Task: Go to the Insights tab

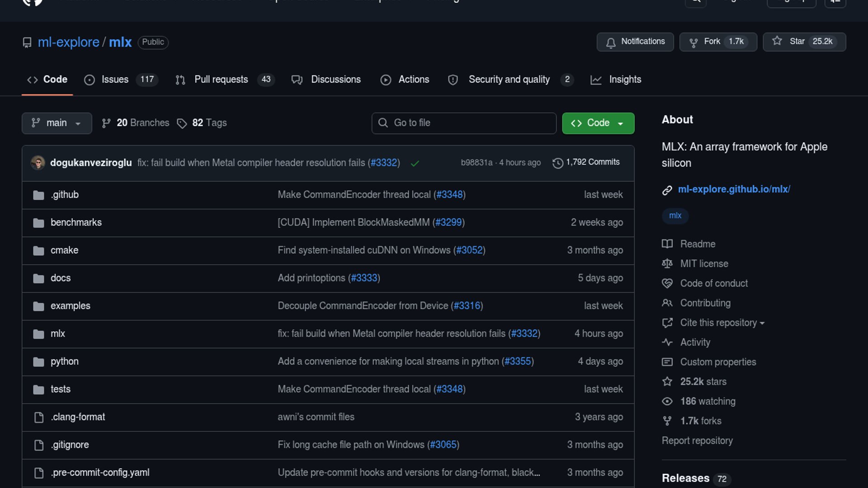Action: (624, 80)
